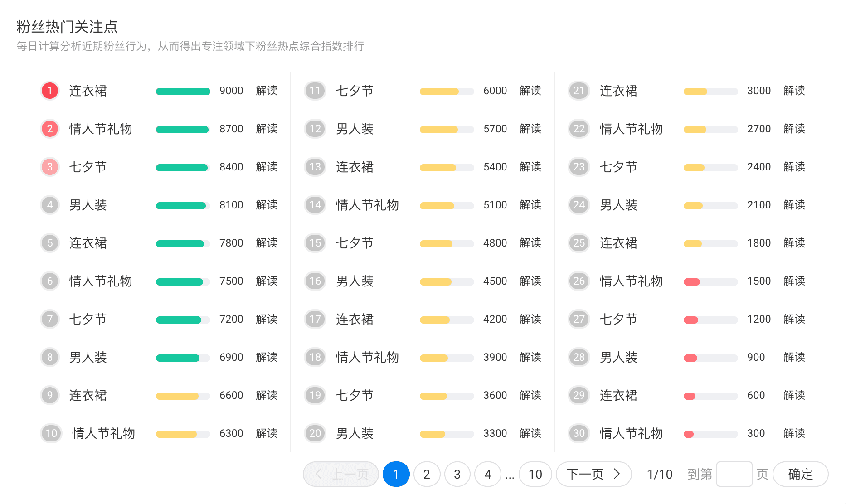The height and width of the screenshot is (504, 846).
Task: Click the pink rank 3 badge
Action: [50, 167]
